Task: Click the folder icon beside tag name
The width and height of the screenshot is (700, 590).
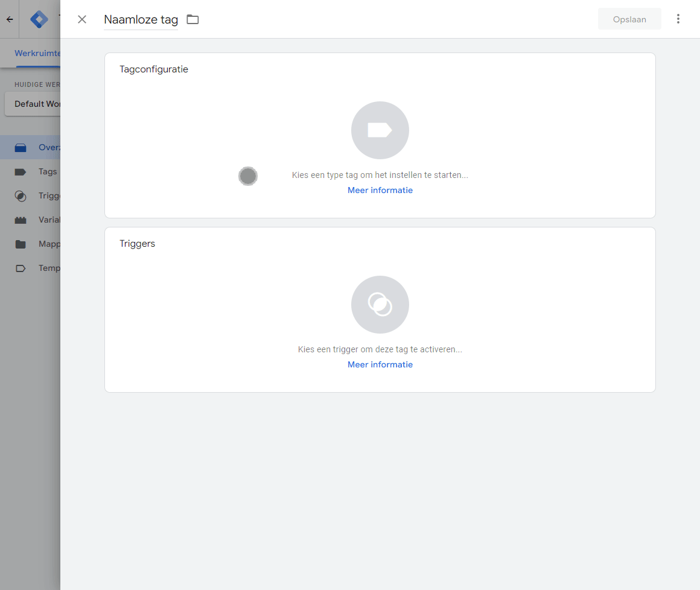Action: (192, 19)
